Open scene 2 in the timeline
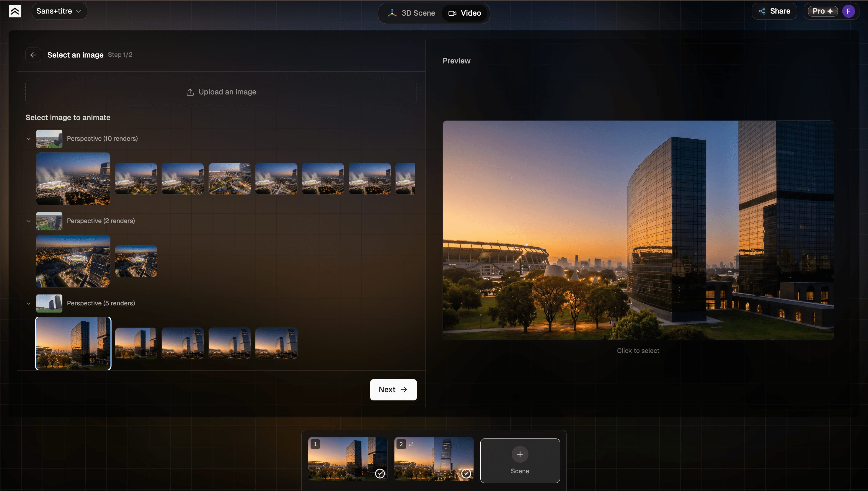868x491 pixels. (x=434, y=459)
